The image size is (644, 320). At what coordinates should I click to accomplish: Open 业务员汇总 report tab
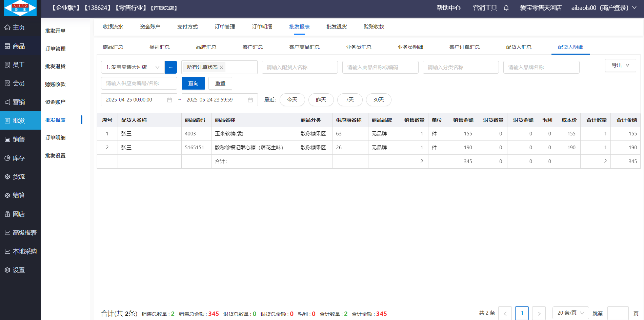pos(359,47)
